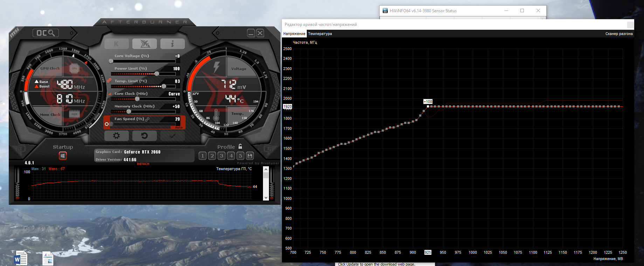Click the Memory Clock slider handle

click(129, 111)
